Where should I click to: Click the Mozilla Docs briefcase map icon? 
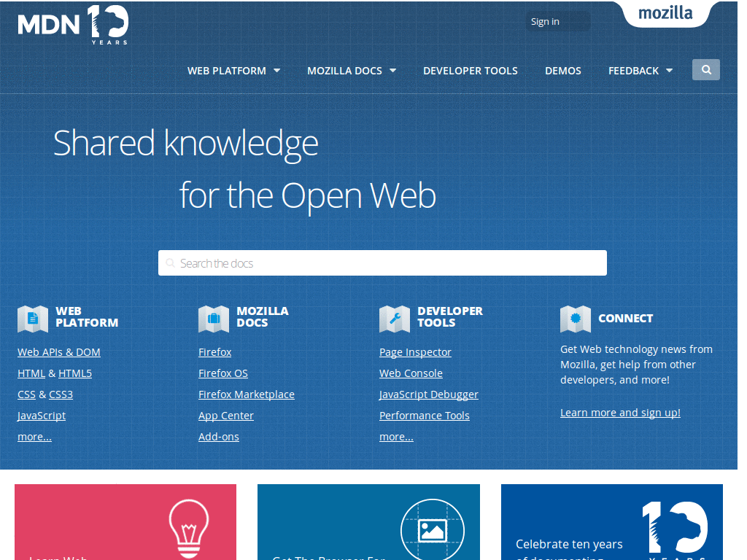click(214, 318)
